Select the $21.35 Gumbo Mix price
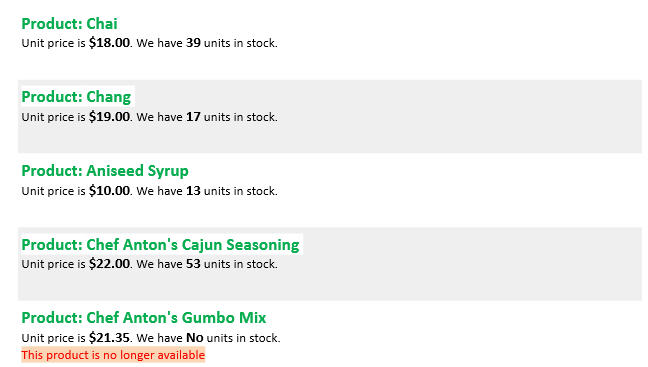Screen dimensions: 648x367 [110, 338]
